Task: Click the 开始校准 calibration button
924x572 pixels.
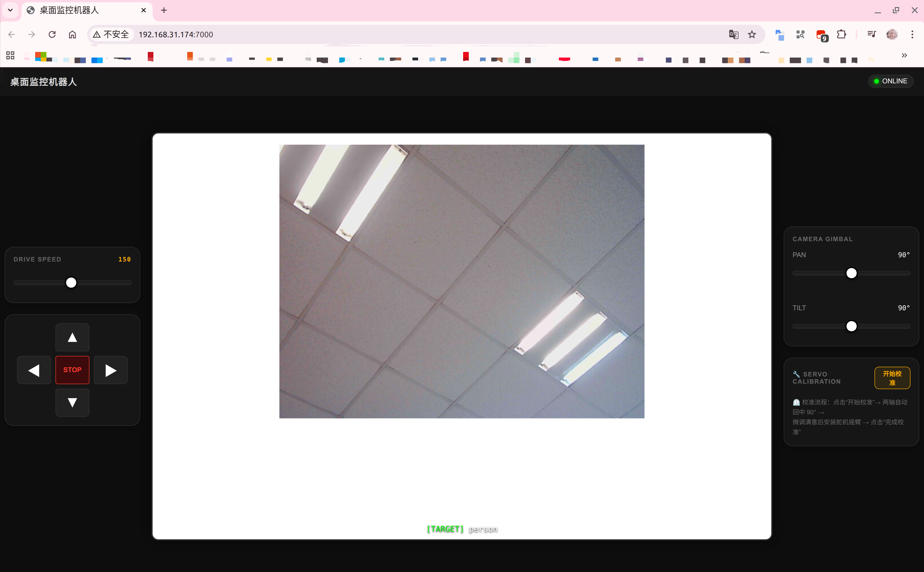Action: 892,378
